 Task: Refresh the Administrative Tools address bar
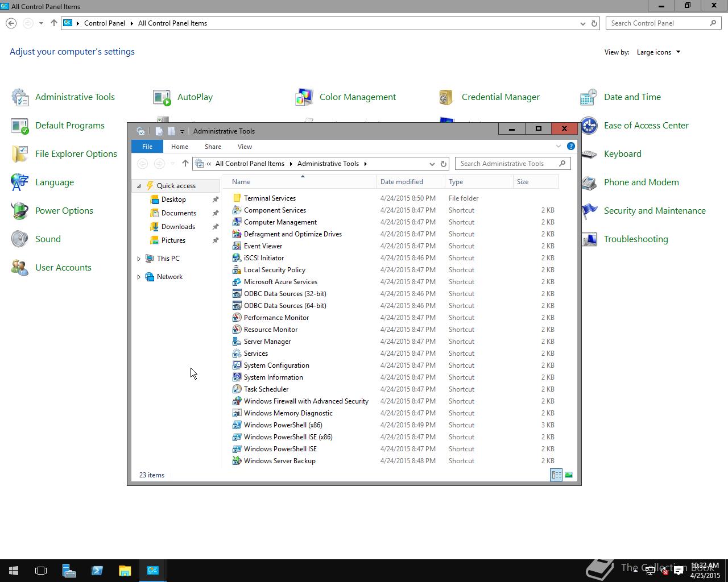point(444,164)
